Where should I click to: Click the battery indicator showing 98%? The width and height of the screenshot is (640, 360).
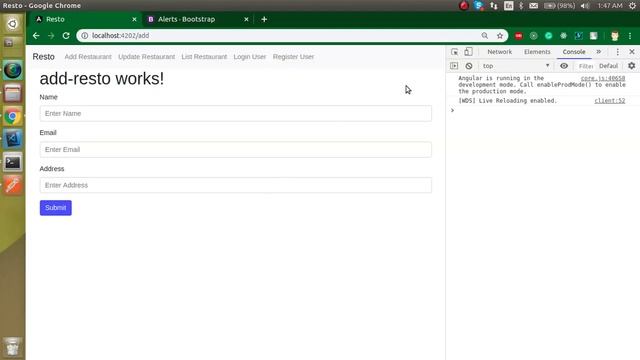click(560, 6)
